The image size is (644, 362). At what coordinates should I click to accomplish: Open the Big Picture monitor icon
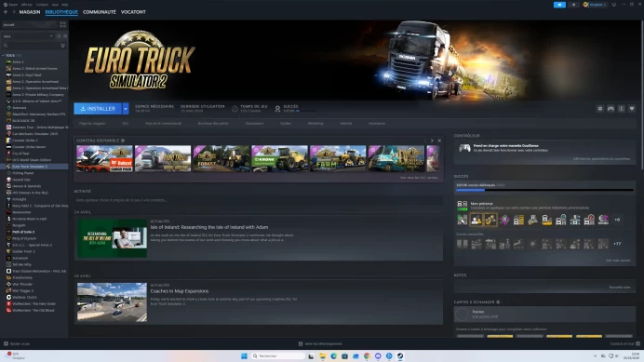point(614,5)
